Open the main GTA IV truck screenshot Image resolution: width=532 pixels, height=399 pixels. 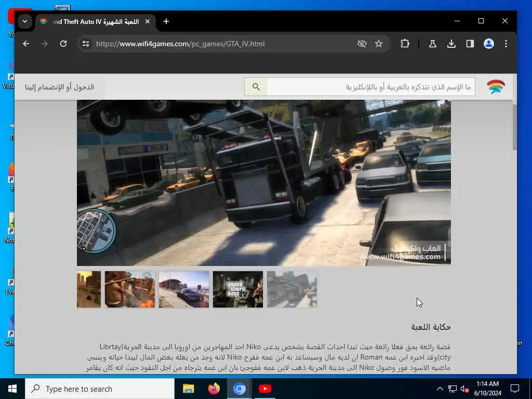263,182
